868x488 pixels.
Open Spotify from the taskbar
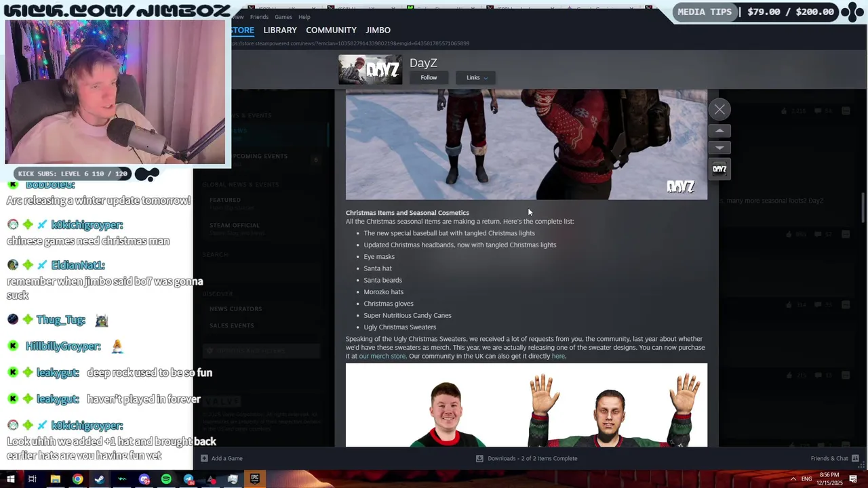click(x=166, y=479)
